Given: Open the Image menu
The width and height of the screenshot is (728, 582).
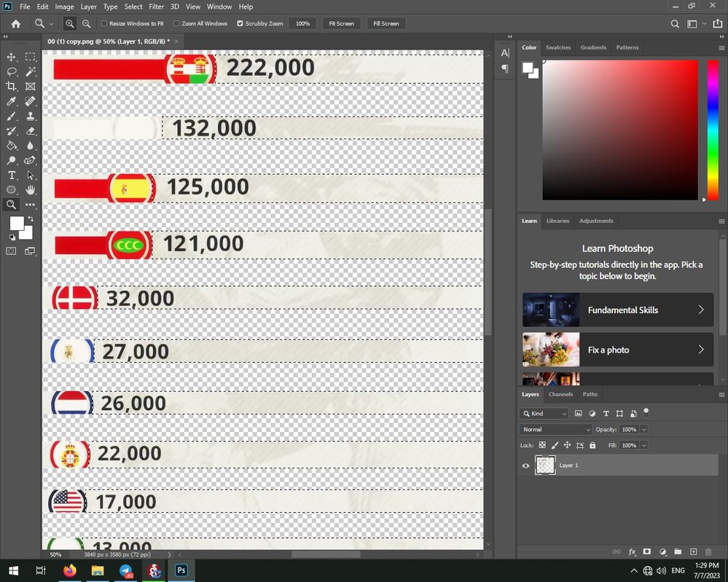Looking at the screenshot, I should click(x=64, y=7).
